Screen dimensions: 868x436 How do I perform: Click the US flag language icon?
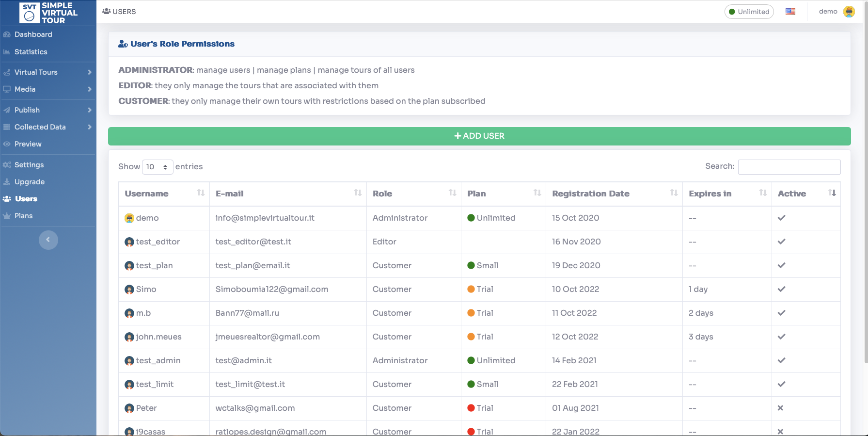[790, 12]
